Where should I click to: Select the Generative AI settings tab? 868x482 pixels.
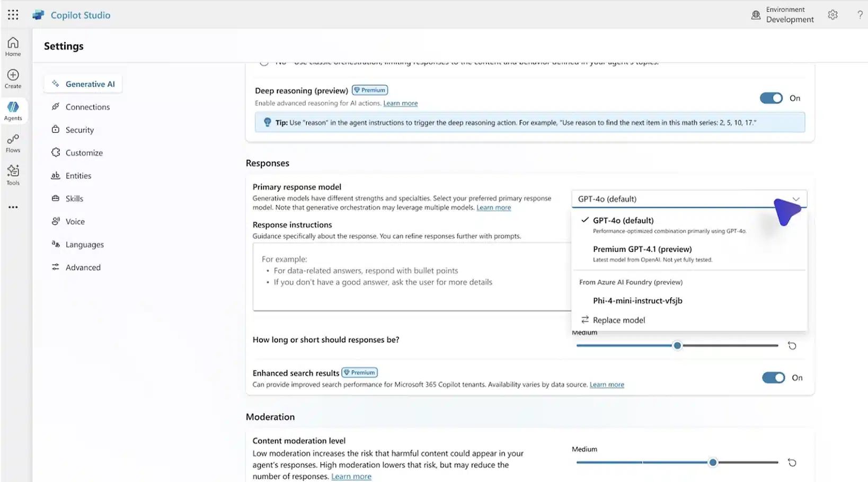click(83, 84)
